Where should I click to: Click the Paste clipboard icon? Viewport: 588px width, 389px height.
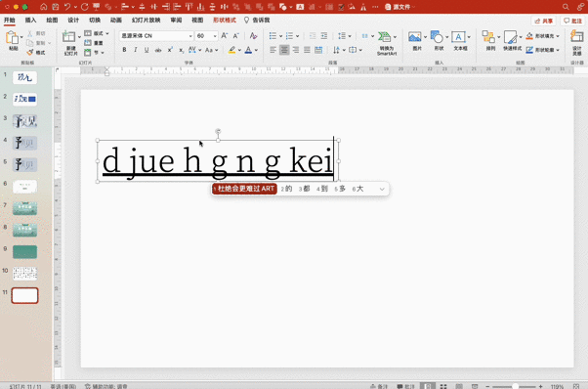pos(13,38)
